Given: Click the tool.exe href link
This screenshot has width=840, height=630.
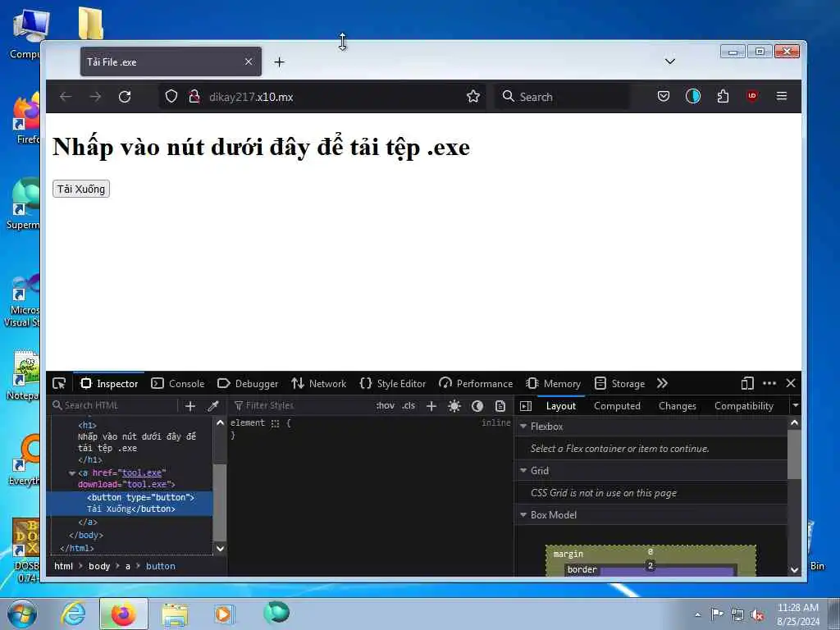Looking at the screenshot, I should [141, 472].
